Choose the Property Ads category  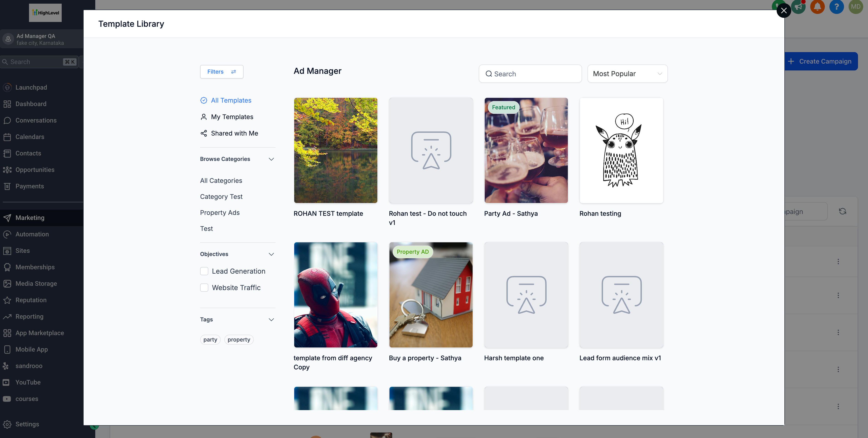pos(220,213)
